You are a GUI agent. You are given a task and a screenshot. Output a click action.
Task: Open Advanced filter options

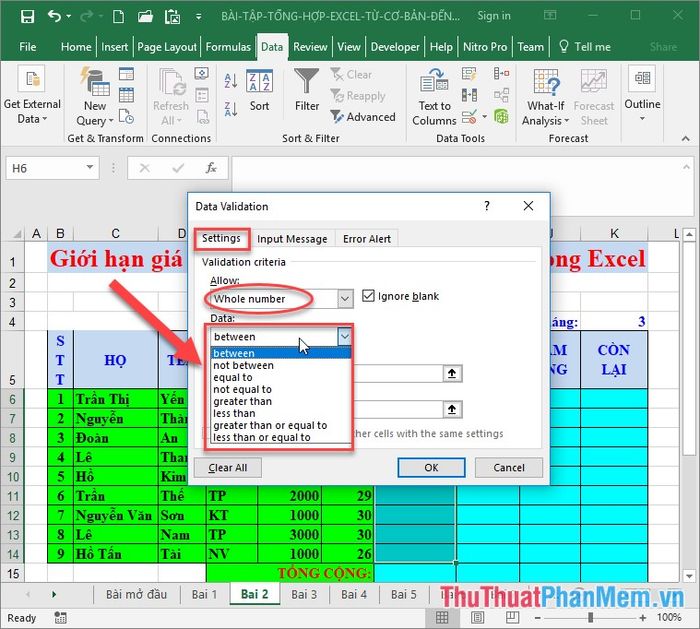pyautogui.click(x=363, y=117)
